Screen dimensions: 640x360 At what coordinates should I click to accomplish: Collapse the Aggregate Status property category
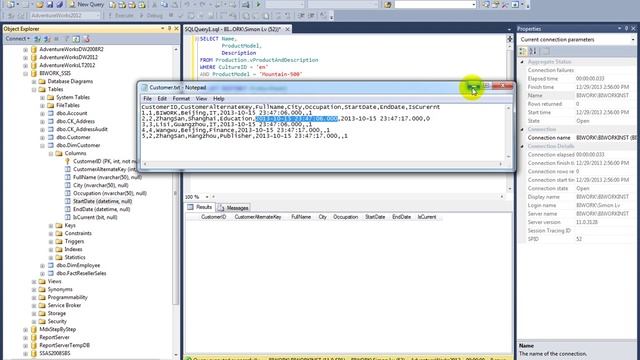click(x=522, y=62)
